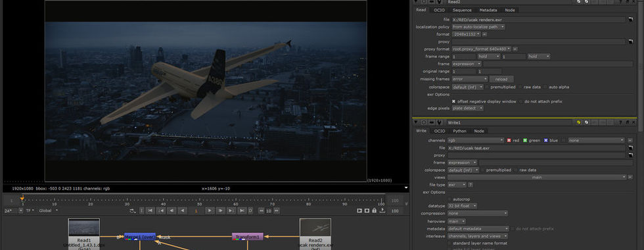
Task: Switch to Write1 Python tab
Action: [459, 131]
